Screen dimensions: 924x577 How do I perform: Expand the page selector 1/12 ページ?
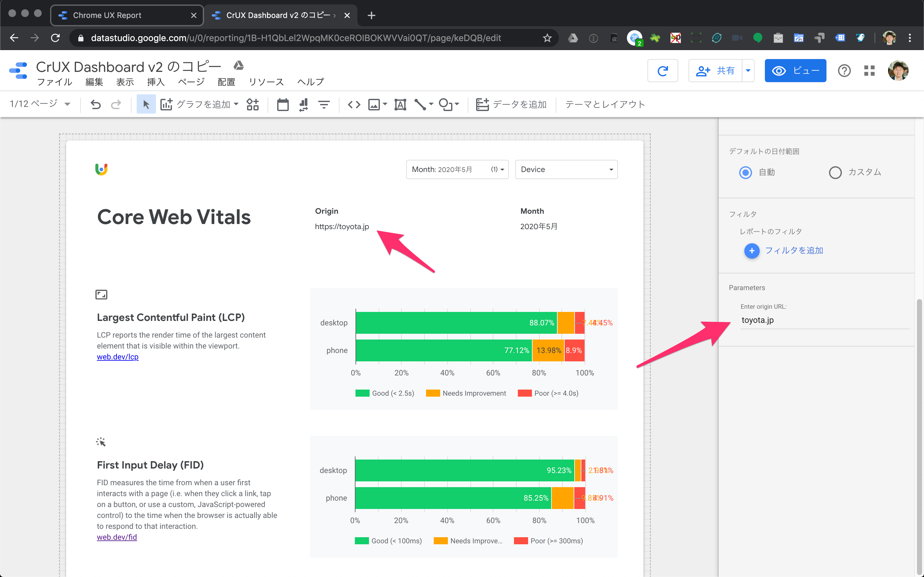coord(40,104)
